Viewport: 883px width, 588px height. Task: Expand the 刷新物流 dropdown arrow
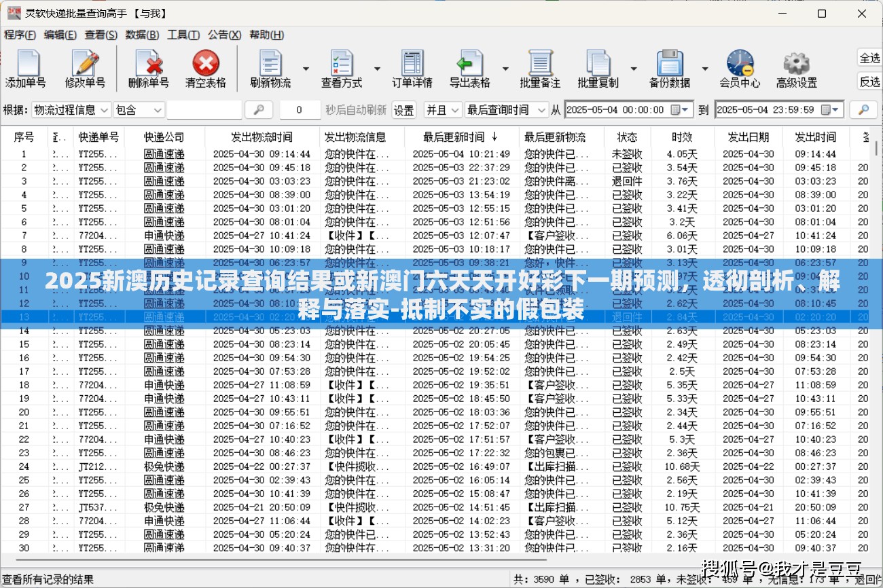pos(306,69)
